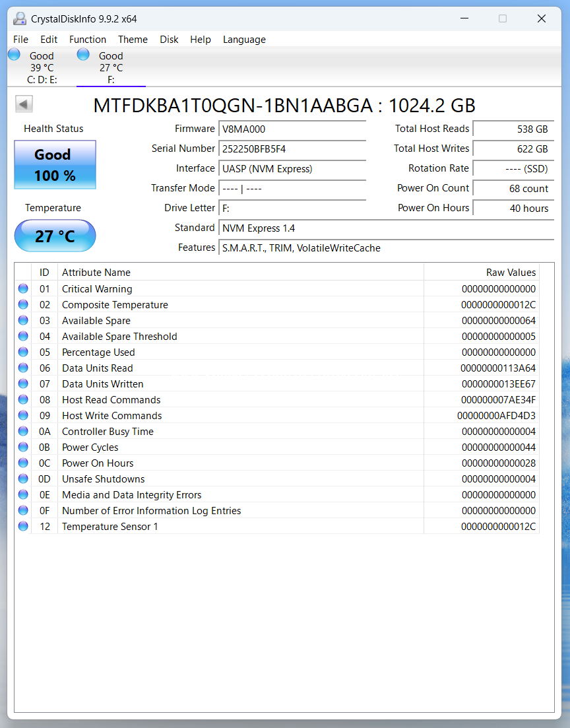
Task: Click the Firmware field V8MA000
Action: coord(292,129)
